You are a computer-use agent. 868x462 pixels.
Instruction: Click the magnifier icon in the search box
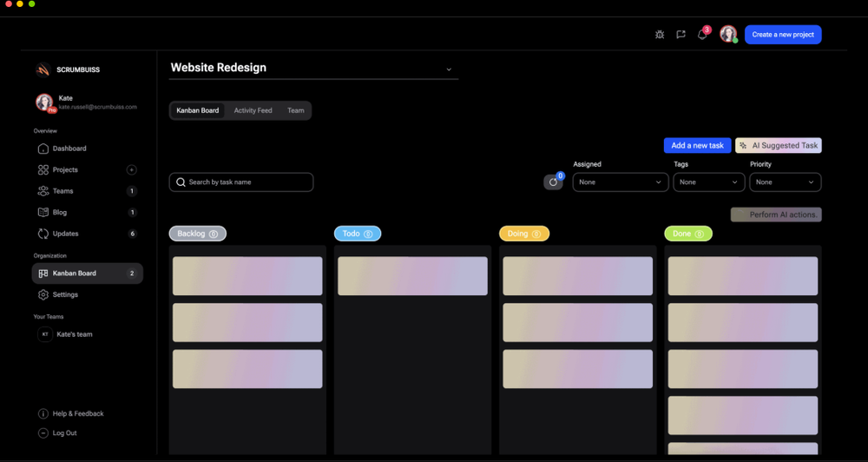pyautogui.click(x=181, y=182)
